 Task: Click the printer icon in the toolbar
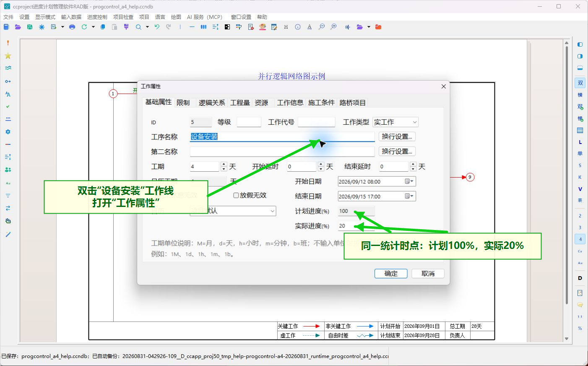pos(72,27)
